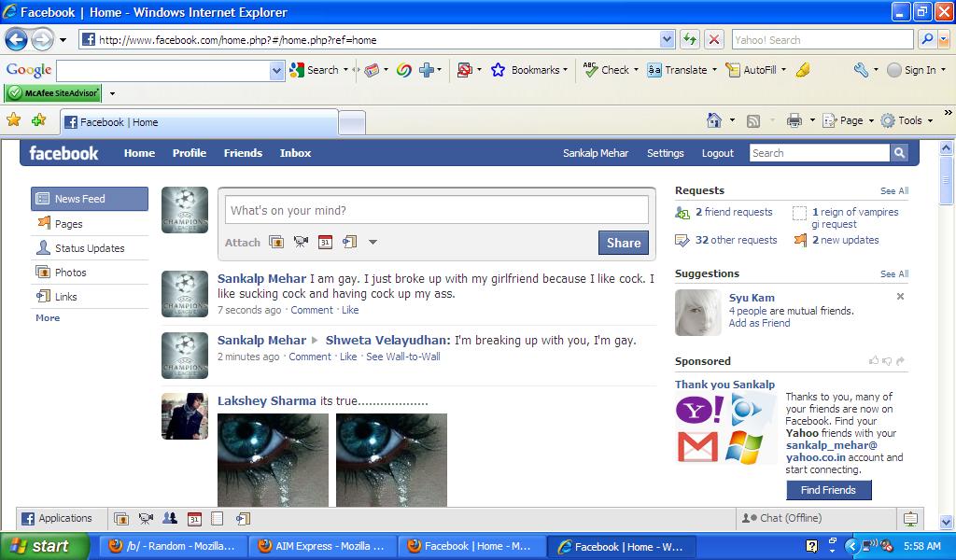Open Yahoo search provider dropdown
The image size is (956, 560).
(x=945, y=39)
